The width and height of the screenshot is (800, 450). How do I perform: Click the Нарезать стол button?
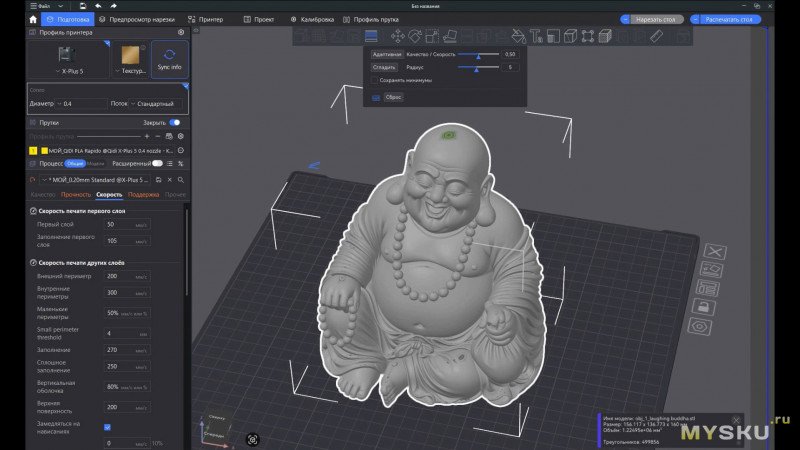(656, 19)
